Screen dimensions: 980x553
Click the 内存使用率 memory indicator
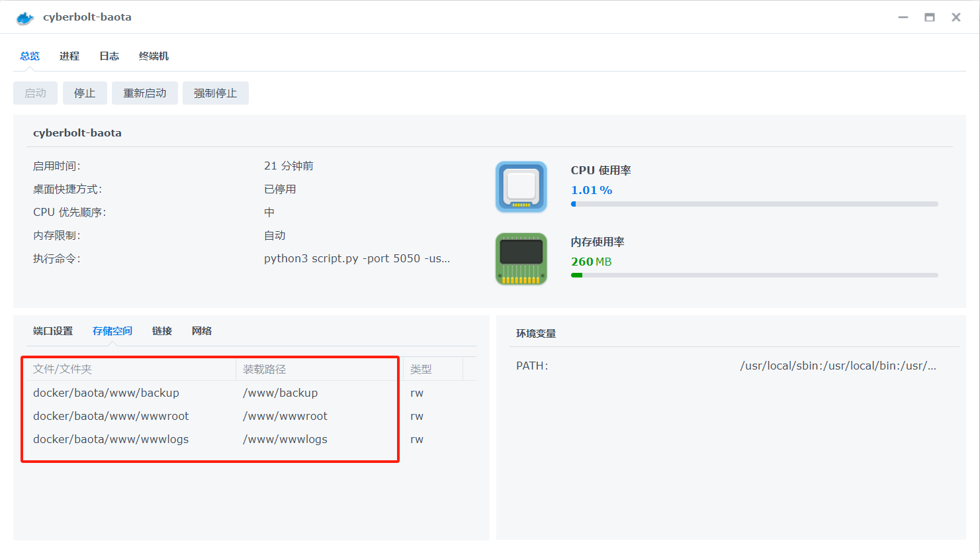[598, 242]
